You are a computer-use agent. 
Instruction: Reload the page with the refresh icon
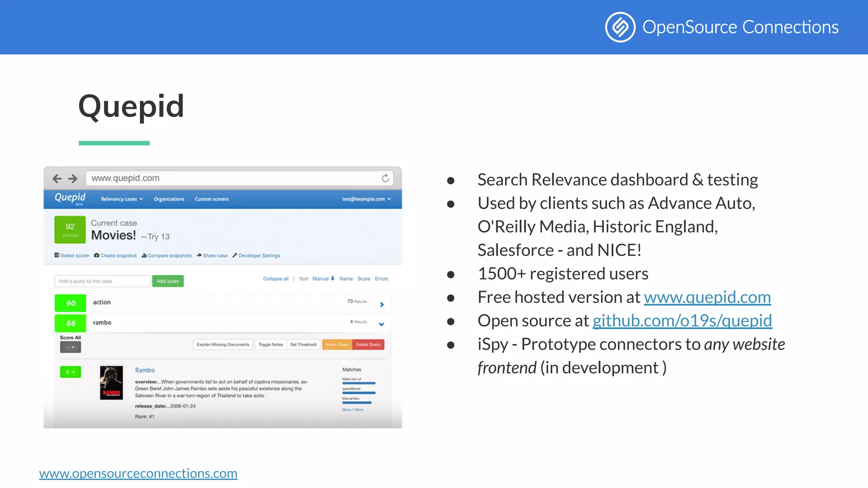pos(385,178)
